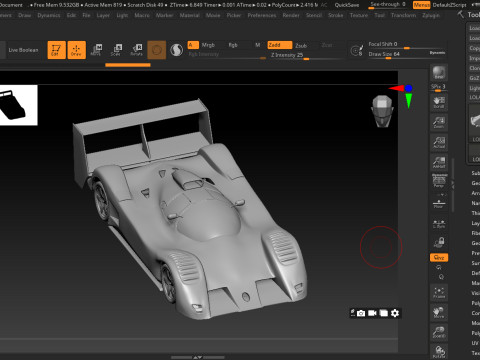Click the Draw Size slider
The image size is (480, 360).
397,54
